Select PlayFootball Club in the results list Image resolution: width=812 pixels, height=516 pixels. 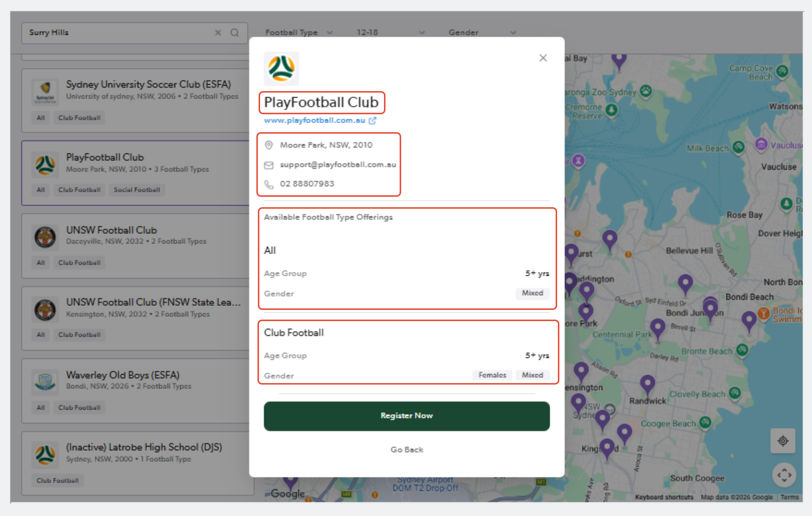click(135, 173)
